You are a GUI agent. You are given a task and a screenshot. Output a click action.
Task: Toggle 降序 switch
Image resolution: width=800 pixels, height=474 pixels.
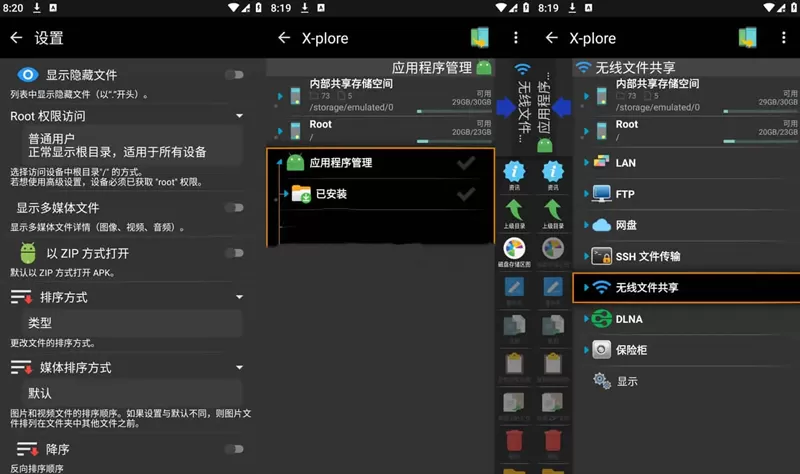pos(234,449)
